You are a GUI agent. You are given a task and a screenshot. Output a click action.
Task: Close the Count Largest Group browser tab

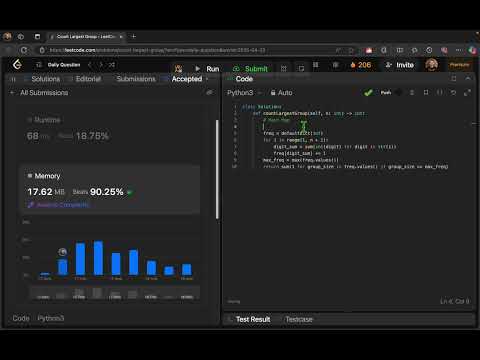[121, 36]
